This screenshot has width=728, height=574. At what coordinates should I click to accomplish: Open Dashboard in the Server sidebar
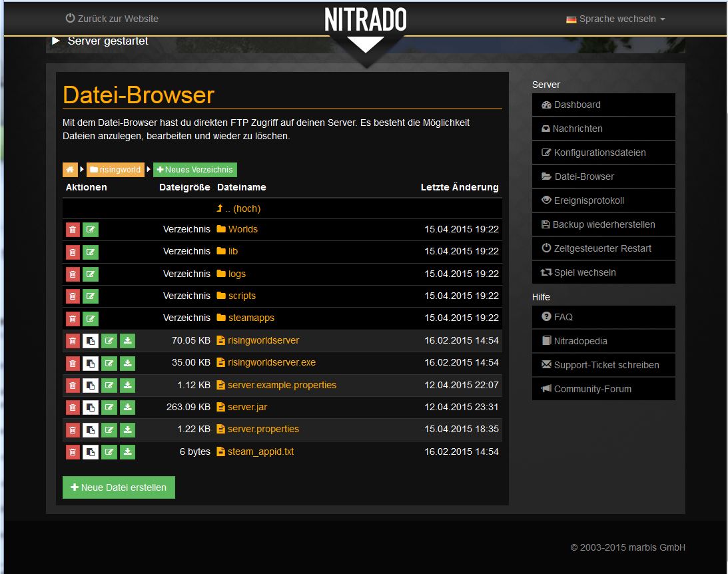click(x=577, y=105)
